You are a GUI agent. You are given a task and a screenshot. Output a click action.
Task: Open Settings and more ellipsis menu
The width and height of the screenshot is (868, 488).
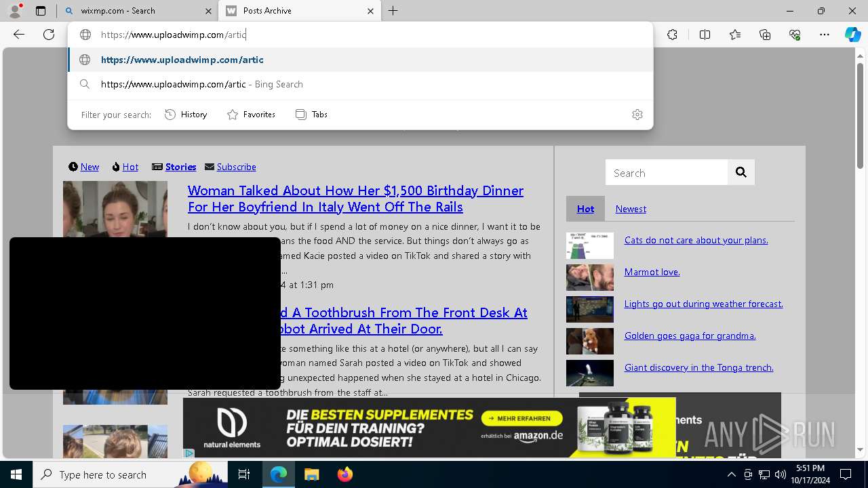(x=825, y=35)
